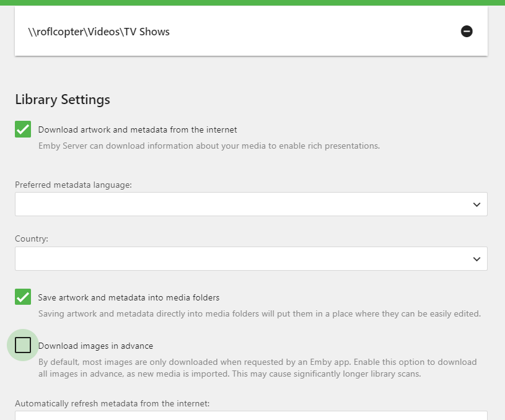Open the Preferred metadata language dropdown field
The height and width of the screenshot is (420, 505).
coord(242,204)
